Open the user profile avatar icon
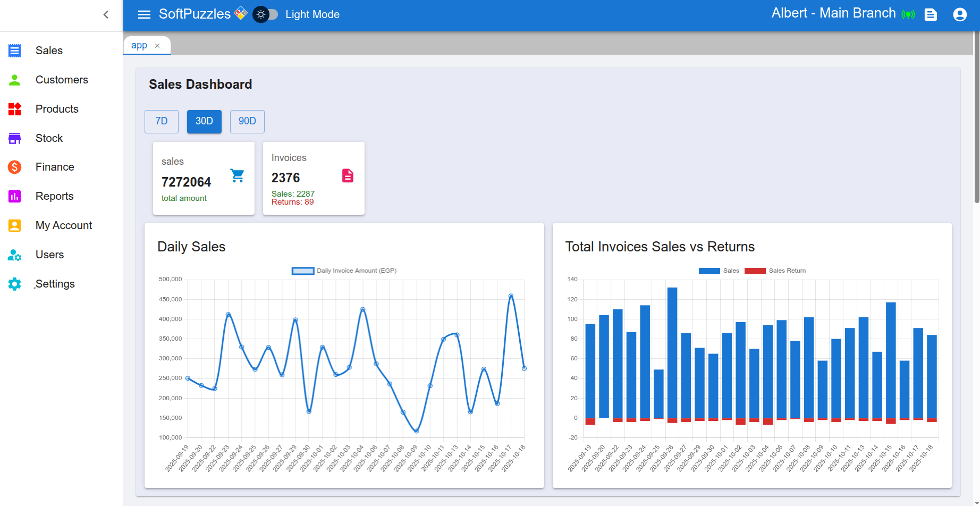The image size is (980, 506). click(x=959, y=14)
